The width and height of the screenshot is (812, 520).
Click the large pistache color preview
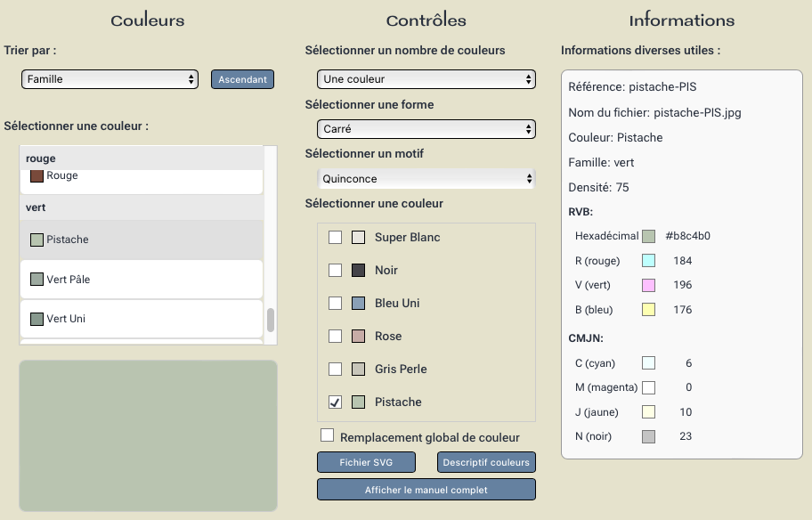tap(148, 435)
